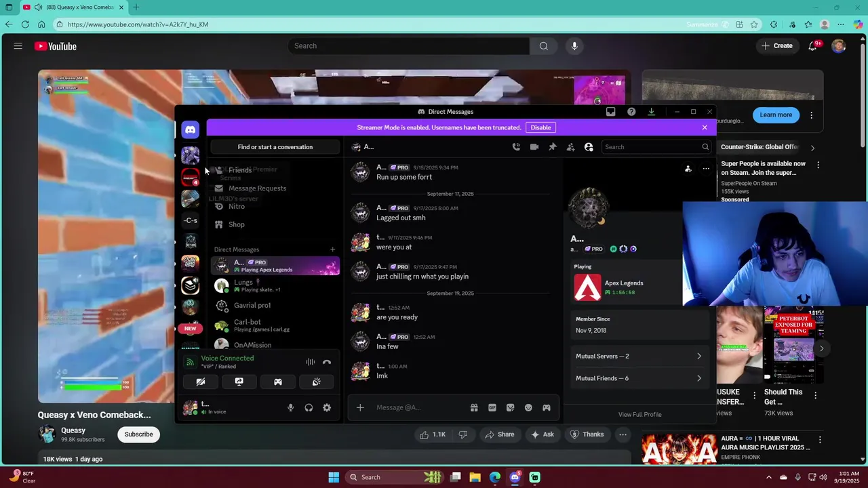
Task: Select OnAMission direct message
Action: [275, 344]
